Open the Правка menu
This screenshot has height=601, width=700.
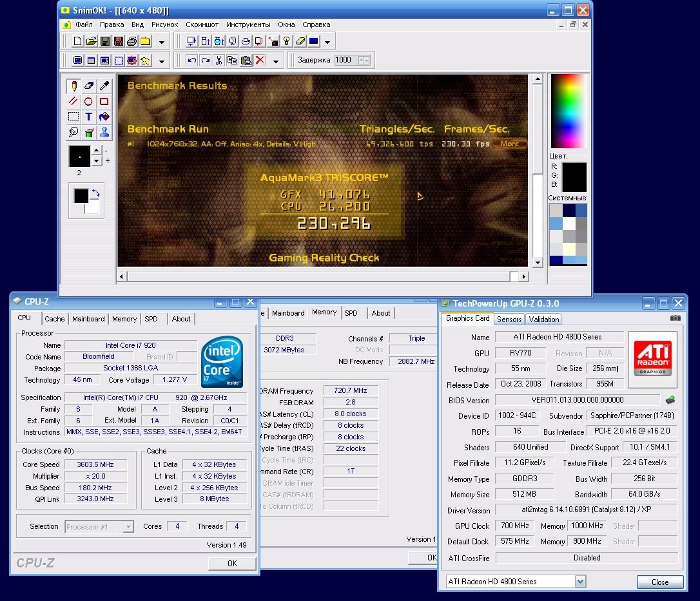pyautogui.click(x=112, y=24)
